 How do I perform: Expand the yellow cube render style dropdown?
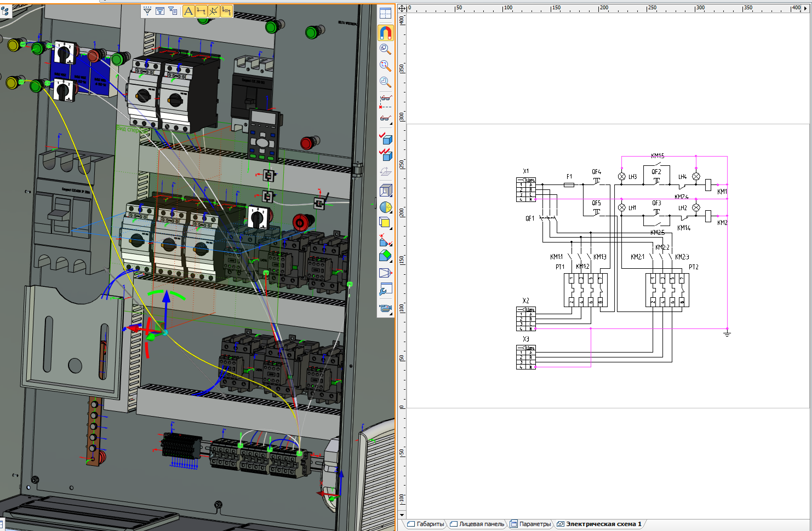[x=386, y=222]
